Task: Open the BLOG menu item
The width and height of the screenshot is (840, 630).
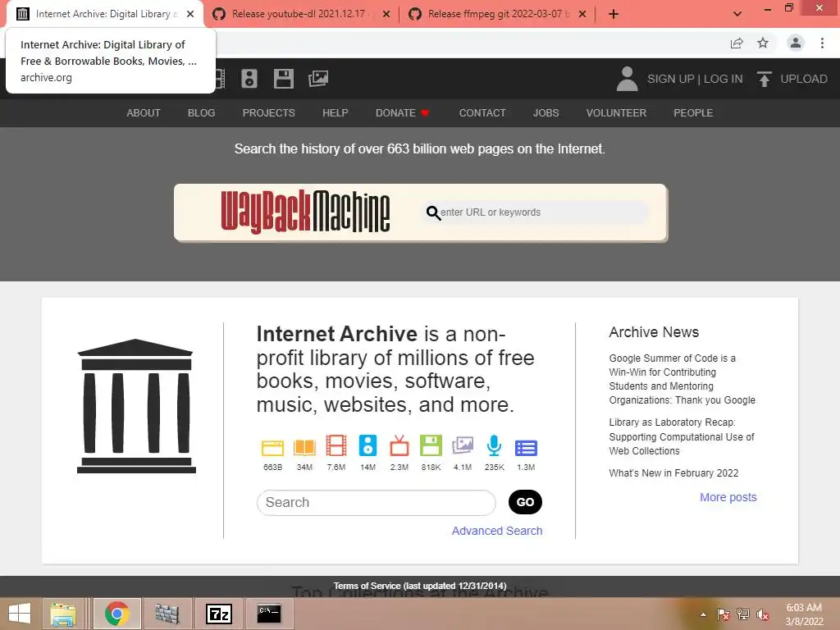Action: click(202, 113)
